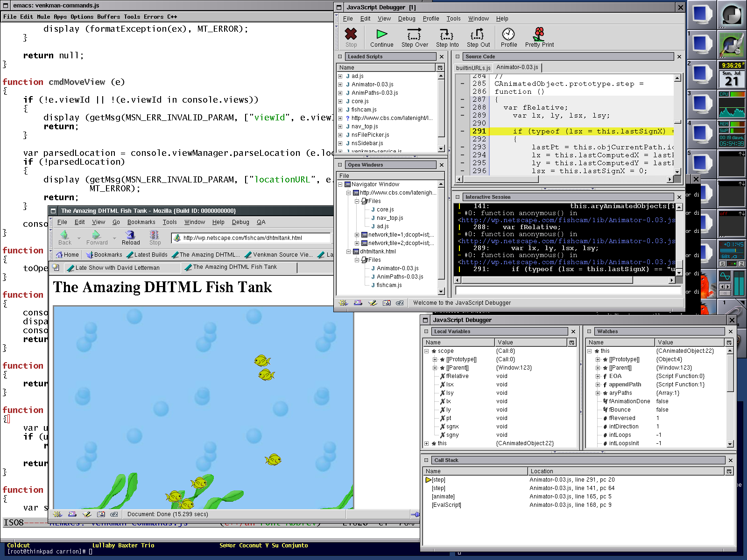Image resolution: width=747 pixels, height=560 pixels.
Task: Click Mozilla Back navigation icon
Action: coord(65,234)
